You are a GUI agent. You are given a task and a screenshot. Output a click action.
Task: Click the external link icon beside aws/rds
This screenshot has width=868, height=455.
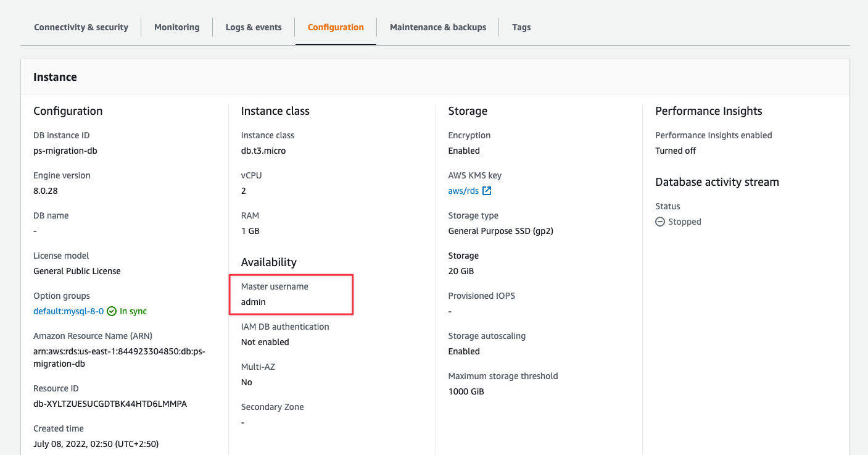click(x=487, y=191)
